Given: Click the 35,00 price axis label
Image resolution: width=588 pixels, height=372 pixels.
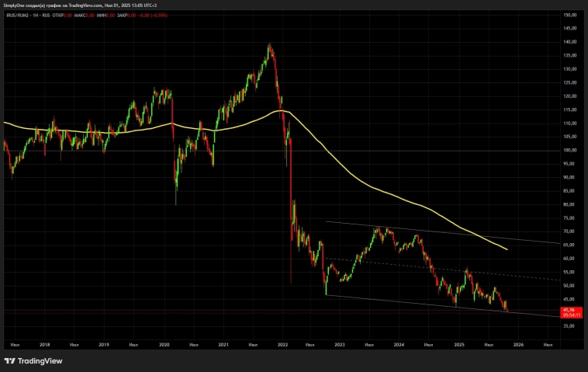Looking at the screenshot, I should [x=569, y=326].
